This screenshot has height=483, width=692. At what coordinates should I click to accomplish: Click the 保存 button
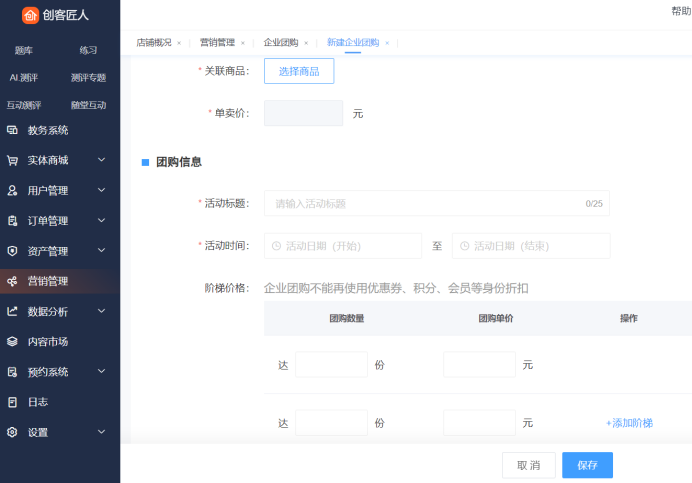tap(587, 465)
